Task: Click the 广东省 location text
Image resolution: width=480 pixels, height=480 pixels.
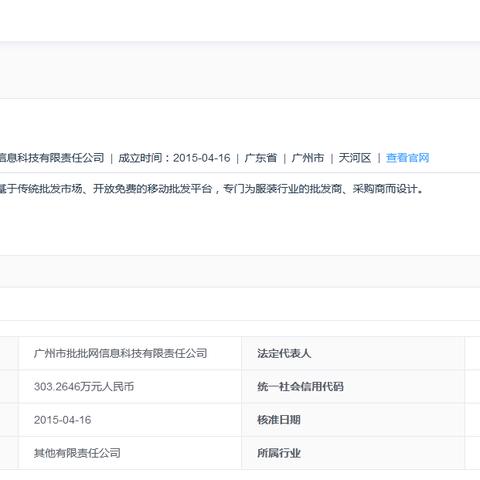Action: pyautogui.click(x=261, y=158)
